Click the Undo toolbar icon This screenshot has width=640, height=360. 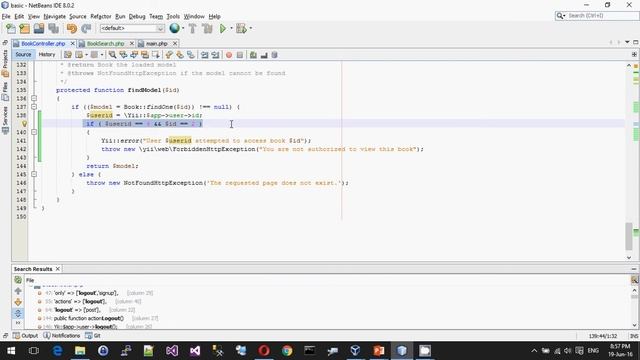pos(71,28)
